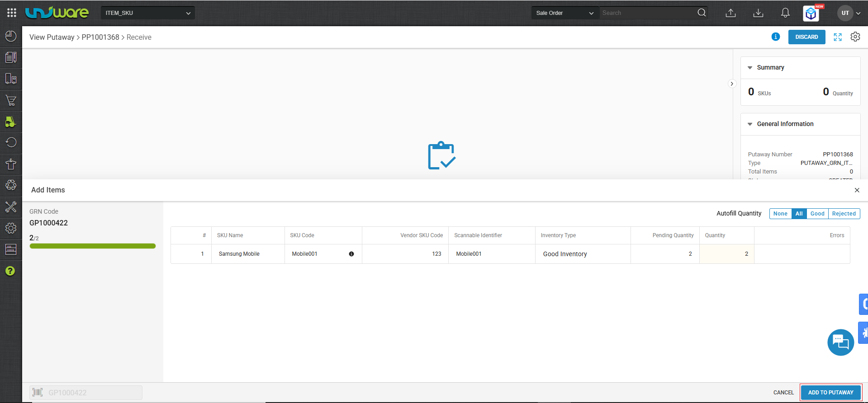Go to PP1001368 breadcrumb
Viewport: 868px width, 403px height.
click(x=100, y=37)
